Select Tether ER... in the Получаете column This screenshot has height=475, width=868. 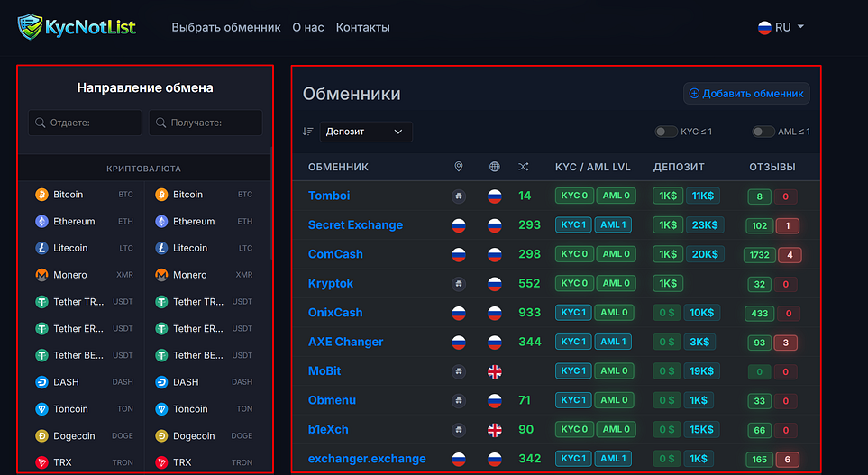tap(204, 328)
